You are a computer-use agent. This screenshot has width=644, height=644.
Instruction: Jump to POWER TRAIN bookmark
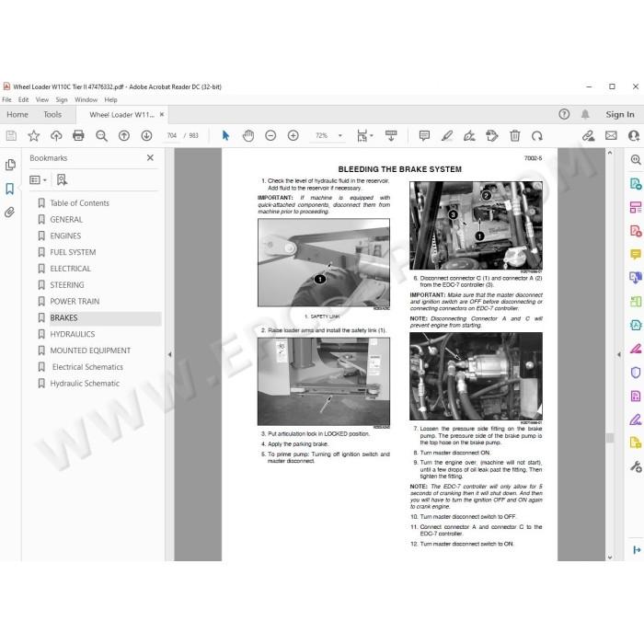(75, 302)
